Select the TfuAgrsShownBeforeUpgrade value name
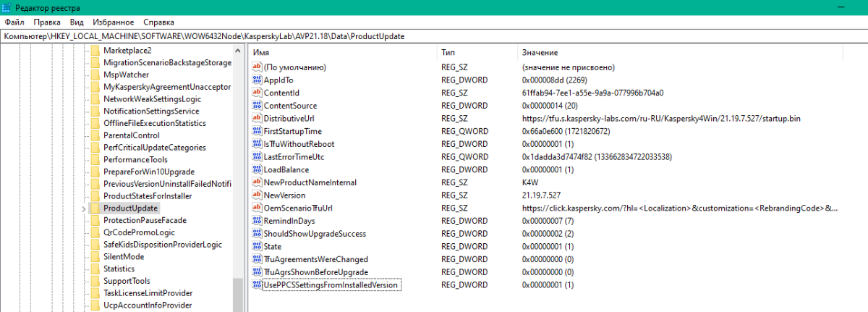The width and height of the screenshot is (868, 312). [x=316, y=272]
